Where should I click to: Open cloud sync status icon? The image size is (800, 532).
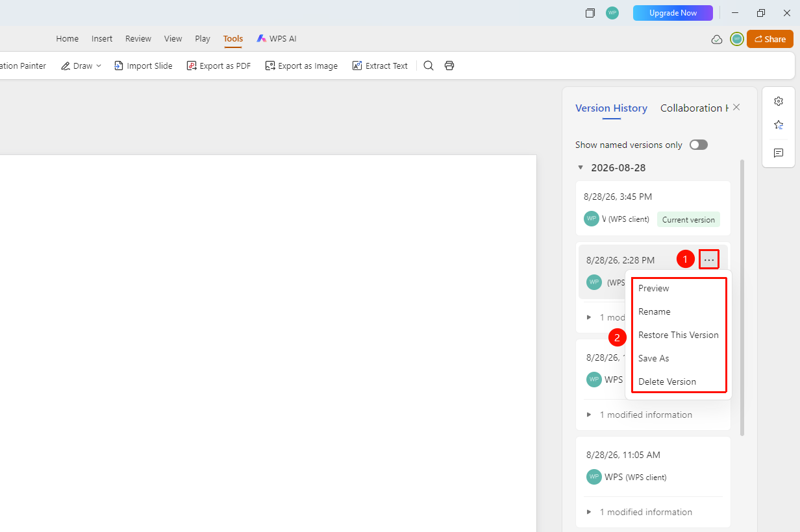pyautogui.click(x=717, y=40)
